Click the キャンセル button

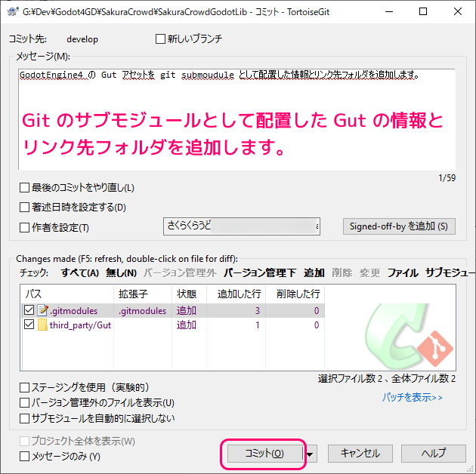[x=360, y=454]
